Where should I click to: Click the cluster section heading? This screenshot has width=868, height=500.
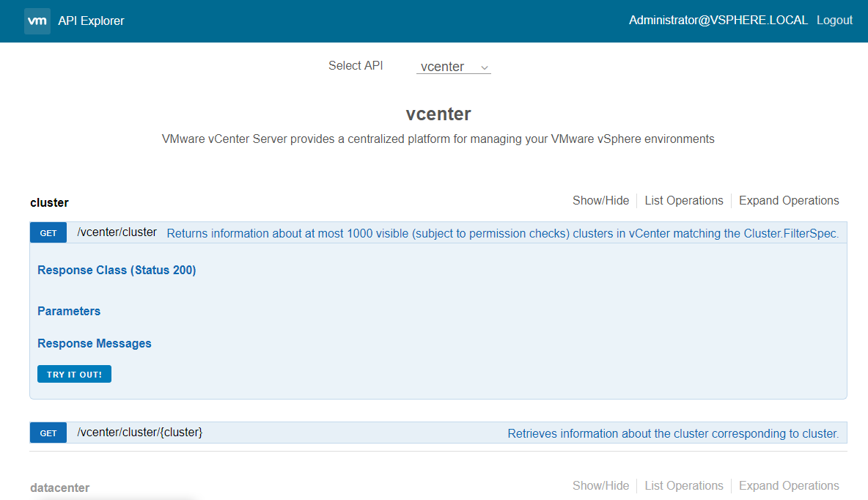49,203
